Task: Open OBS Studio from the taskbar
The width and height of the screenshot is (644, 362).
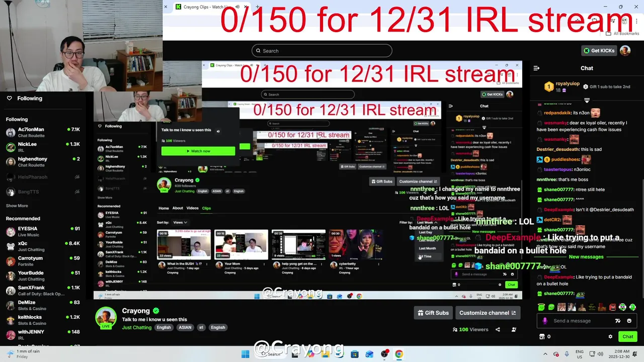Action: tap(384, 354)
